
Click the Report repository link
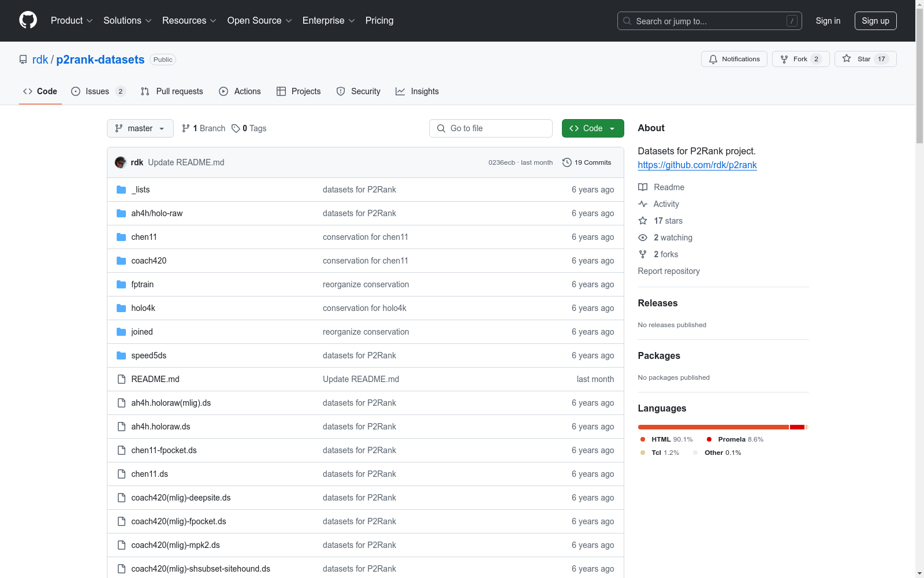click(669, 271)
